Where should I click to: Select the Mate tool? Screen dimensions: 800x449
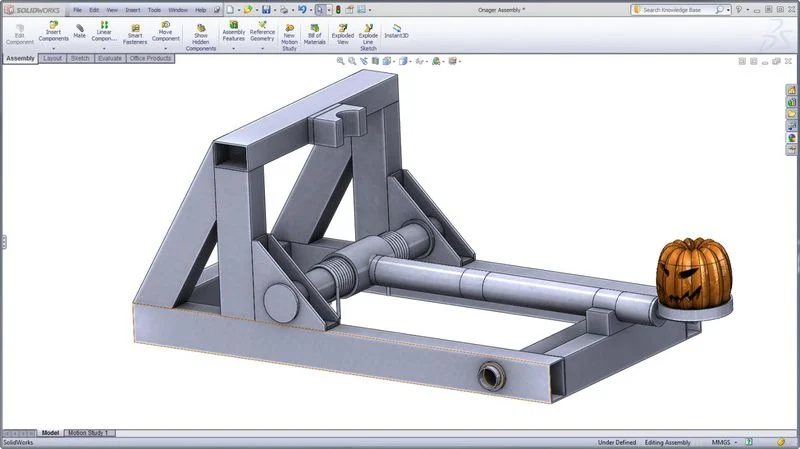click(79, 26)
